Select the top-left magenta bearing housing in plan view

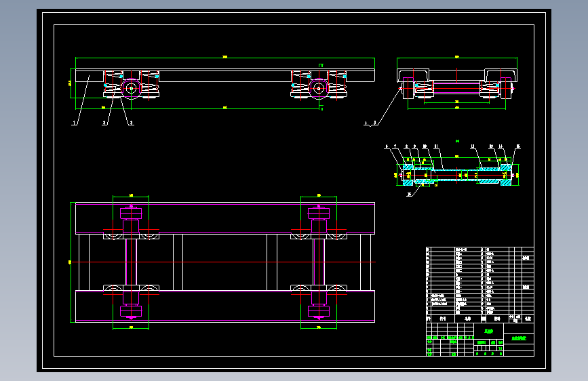tap(131, 214)
